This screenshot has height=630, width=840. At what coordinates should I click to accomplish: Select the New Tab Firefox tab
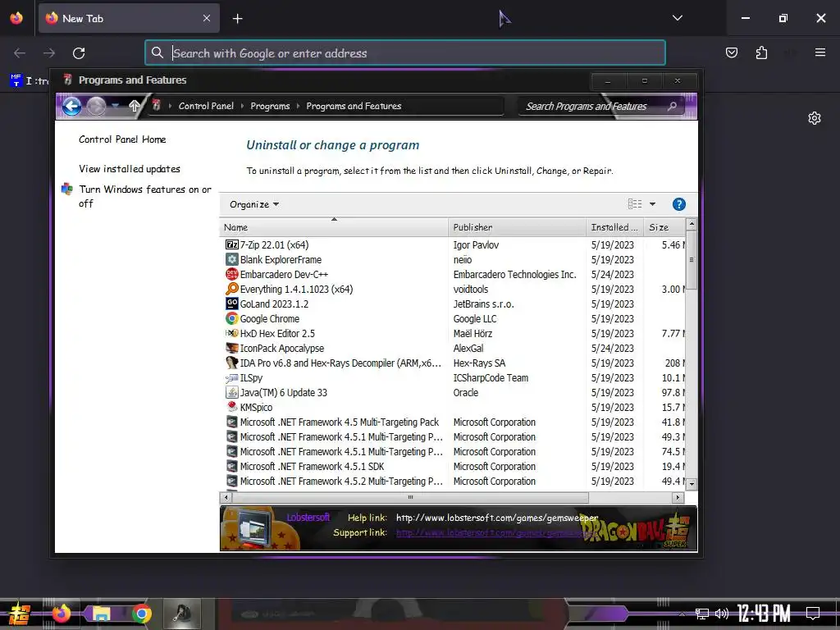[x=129, y=18]
